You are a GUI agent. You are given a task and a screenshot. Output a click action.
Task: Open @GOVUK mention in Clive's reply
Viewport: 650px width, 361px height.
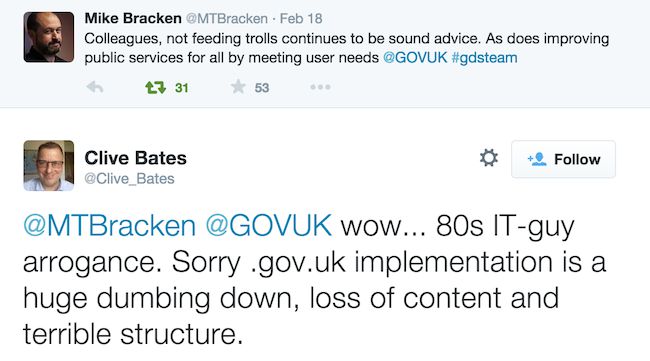click(269, 226)
